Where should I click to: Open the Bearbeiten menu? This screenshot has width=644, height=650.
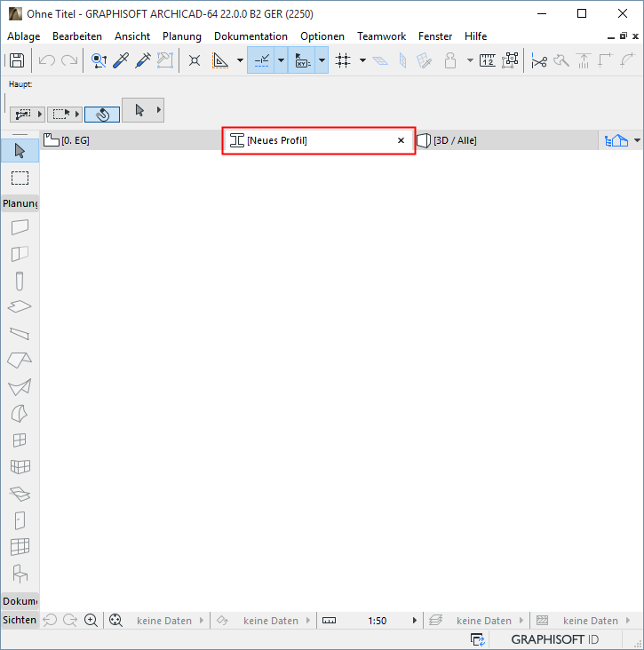[77, 36]
